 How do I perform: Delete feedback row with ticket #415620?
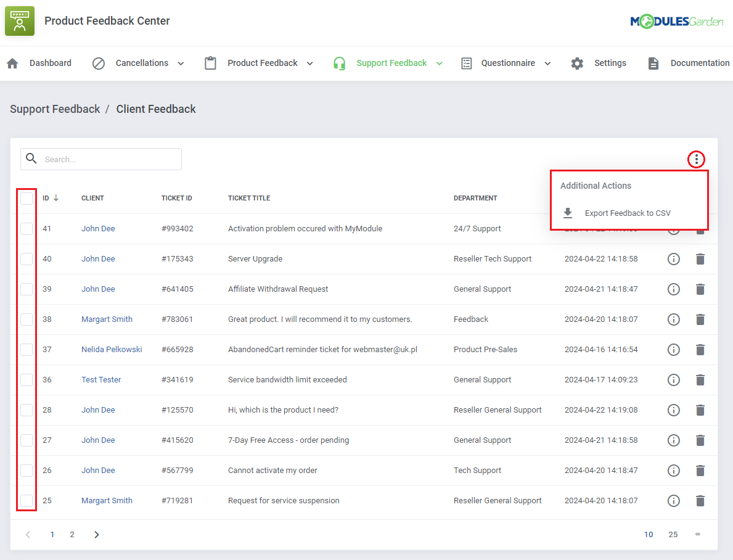click(x=700, y=440)
